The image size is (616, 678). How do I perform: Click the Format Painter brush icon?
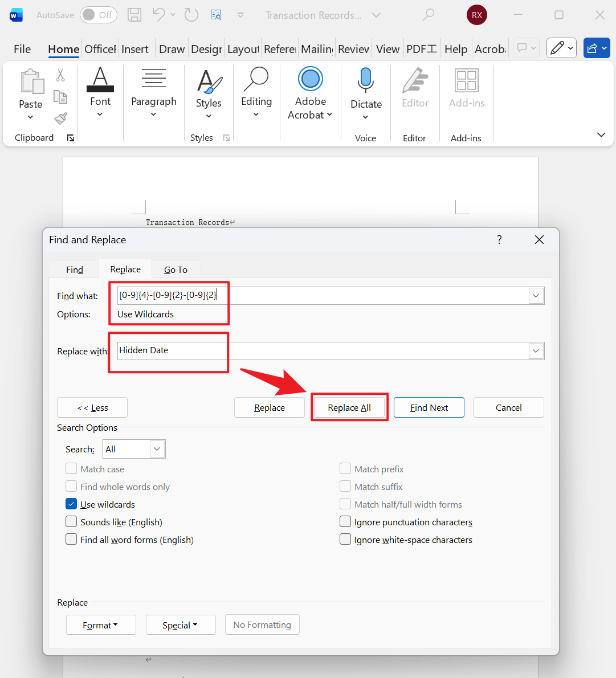(60, 119)
